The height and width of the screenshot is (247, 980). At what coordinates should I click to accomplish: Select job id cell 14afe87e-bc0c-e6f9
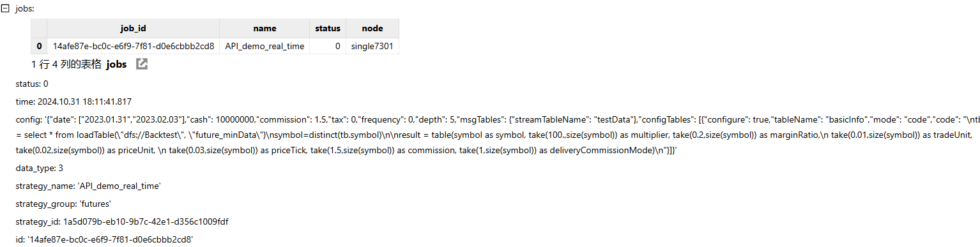click(x=134, y=47)
